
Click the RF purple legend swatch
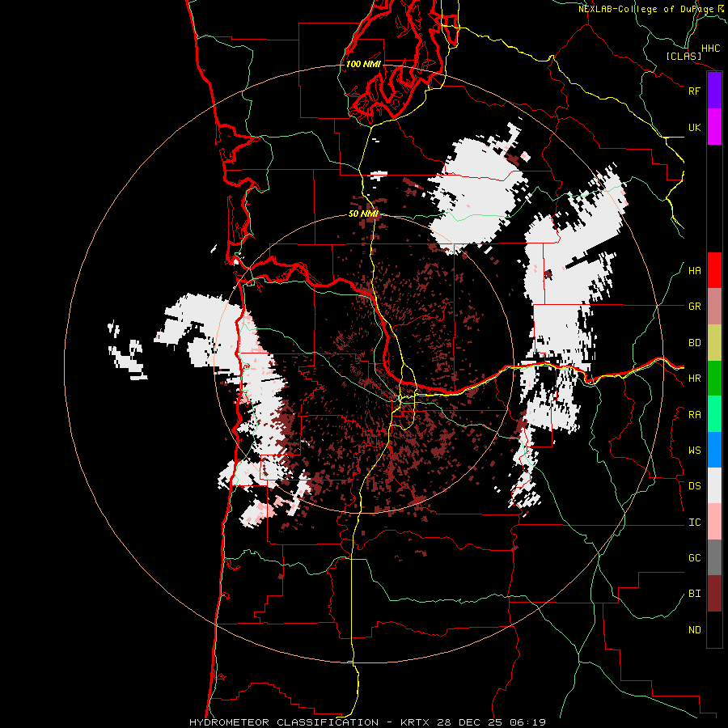pyautogui.click(x=714, y=91)
